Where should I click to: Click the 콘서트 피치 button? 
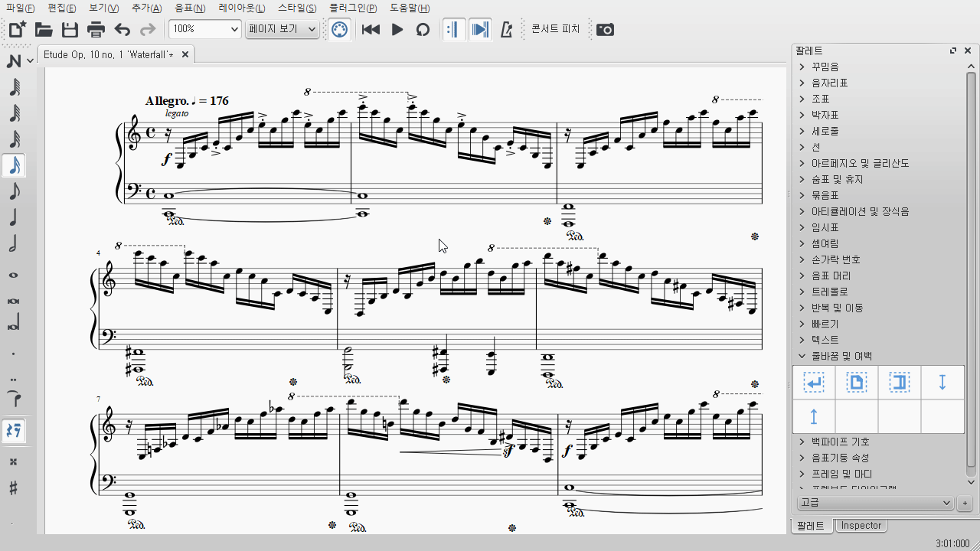(x=555, y=30)
